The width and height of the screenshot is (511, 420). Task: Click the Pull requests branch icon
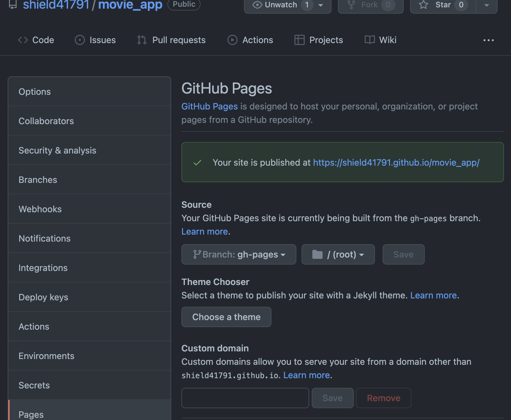[x=142, y=40]
